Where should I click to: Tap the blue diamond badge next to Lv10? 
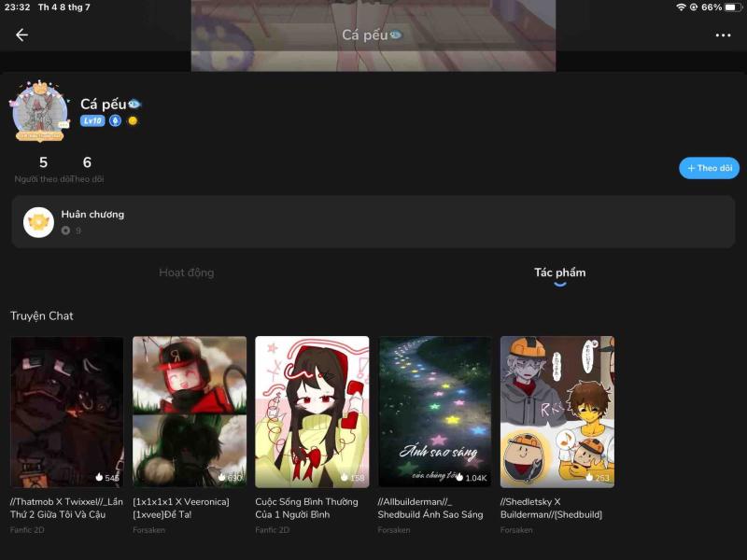(115, 121)
